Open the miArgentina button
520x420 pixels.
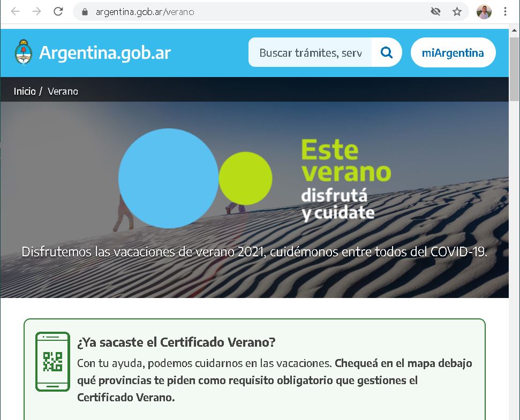click(453, 52)
